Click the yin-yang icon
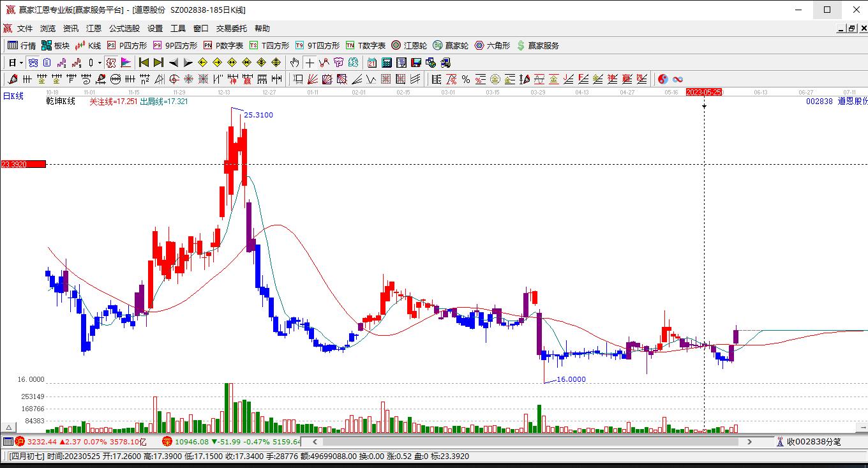Image resolution: width=868 pixels, height=468 pixels. coord(663,79)
